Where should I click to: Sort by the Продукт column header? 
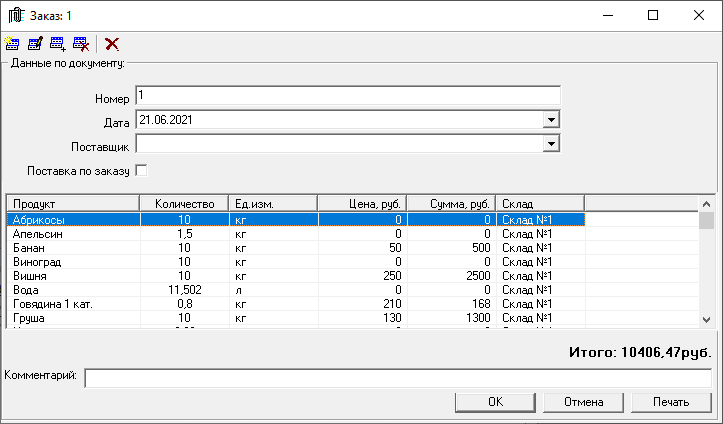[72, 203]
